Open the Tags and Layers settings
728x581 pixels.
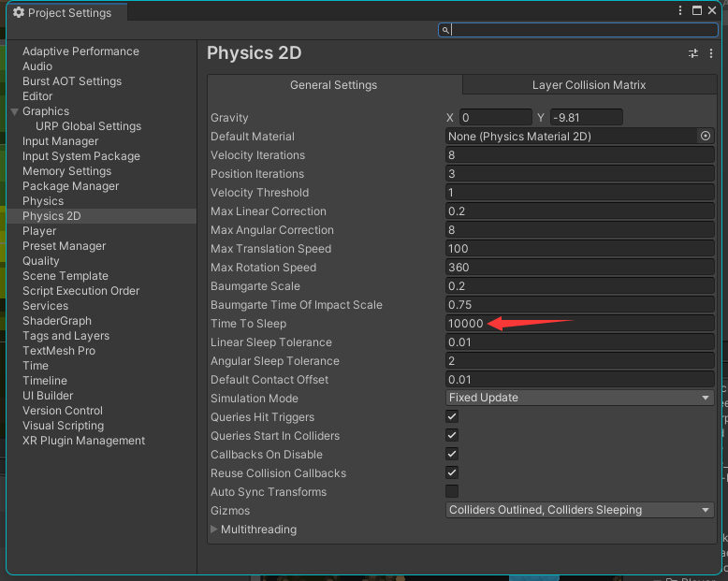click(x=66, y=336)
